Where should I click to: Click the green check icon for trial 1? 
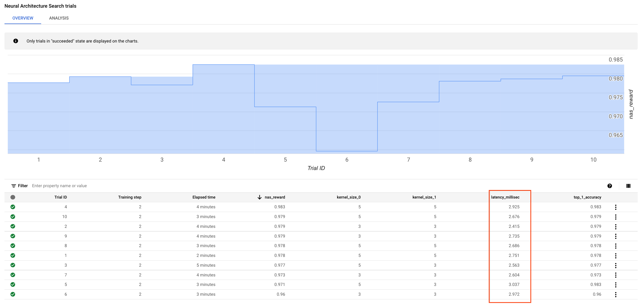[x=13, y=256]
